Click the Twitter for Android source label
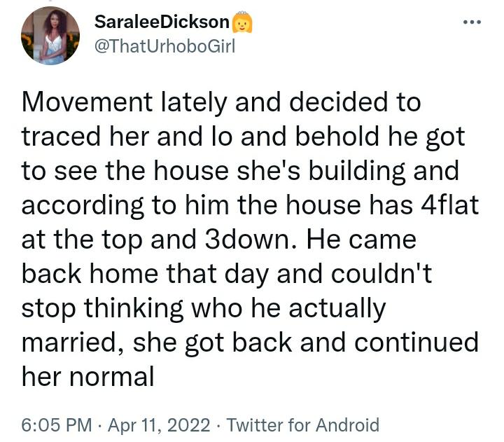This screenshot has height=442, width=504. coord(303,424)
